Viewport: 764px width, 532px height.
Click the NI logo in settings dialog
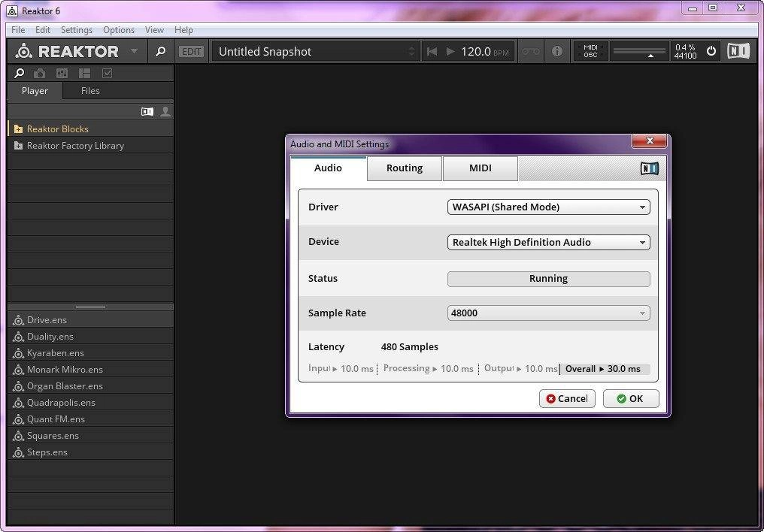[649, 168]
